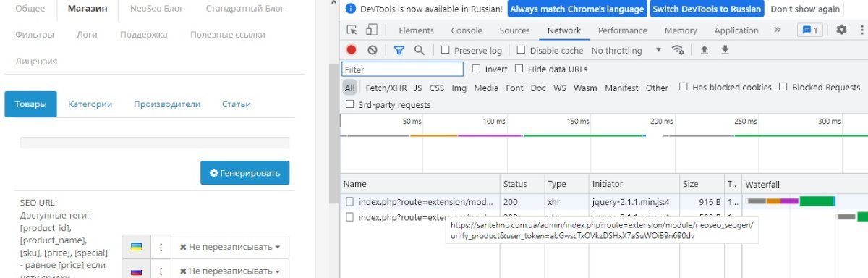Click the info icon in DevTools language banner
Screen dimensions: 868x278
350,9
